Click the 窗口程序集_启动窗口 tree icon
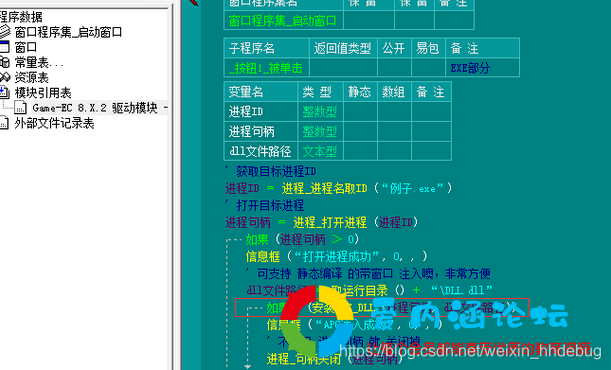This screenshot has height=370, width=611. pyautogui.click(x=5, y=32)
